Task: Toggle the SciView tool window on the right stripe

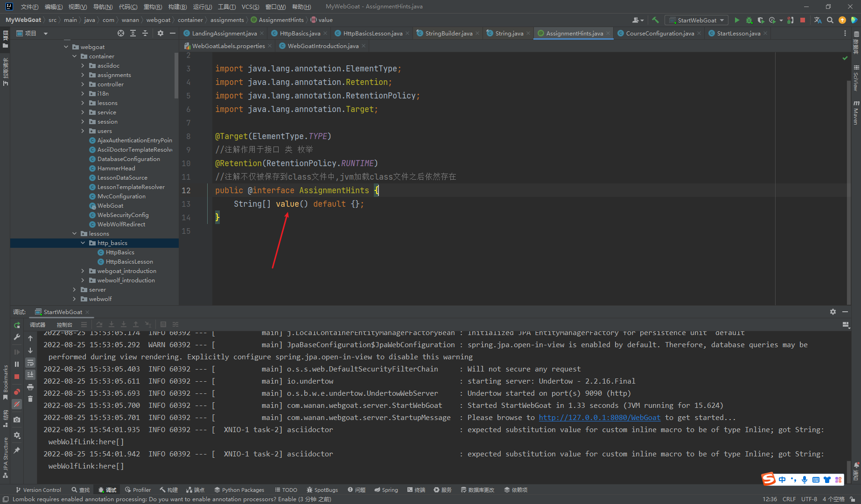Action: click(856, 78)
